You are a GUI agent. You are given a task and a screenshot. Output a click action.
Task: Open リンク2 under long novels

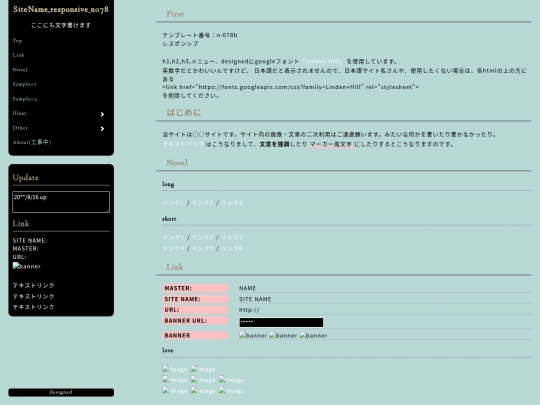202,203
